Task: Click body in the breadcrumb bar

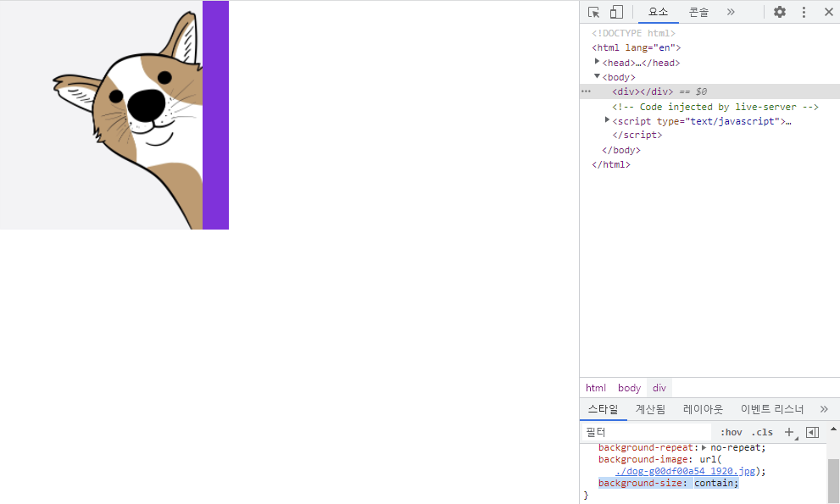Action: coord(629,388)
